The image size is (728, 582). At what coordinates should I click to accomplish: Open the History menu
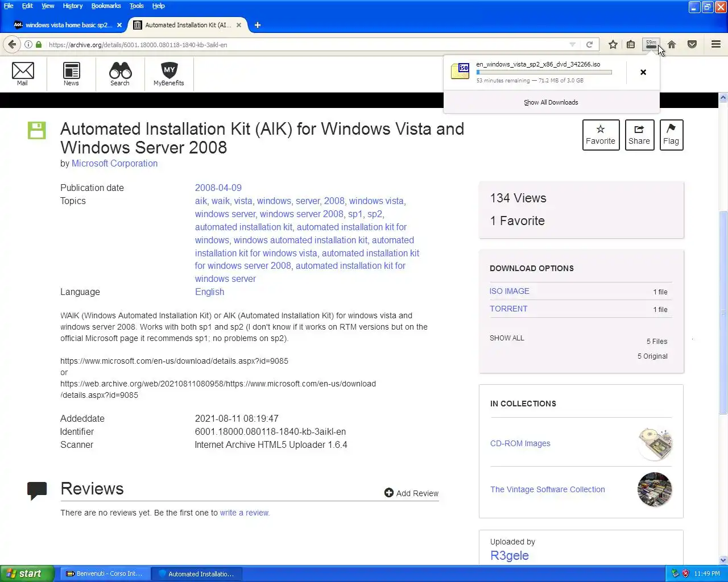pyautogui.click(x=73, y=6)
